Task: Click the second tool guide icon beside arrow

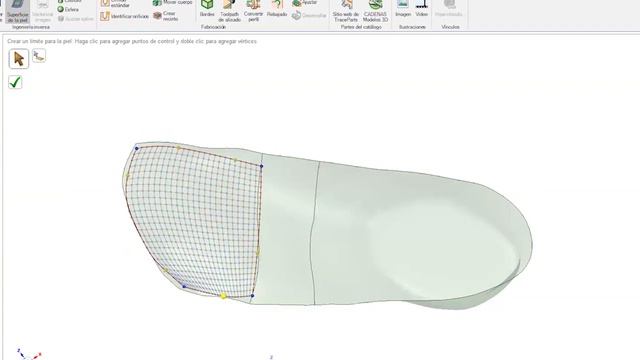Action: click(39, 56)
